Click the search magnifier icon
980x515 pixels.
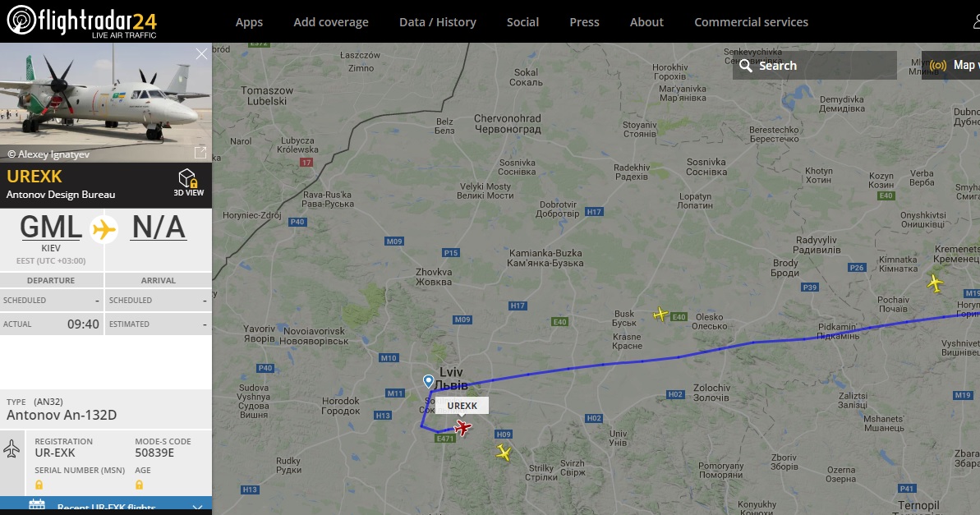[x=746, y=66]
